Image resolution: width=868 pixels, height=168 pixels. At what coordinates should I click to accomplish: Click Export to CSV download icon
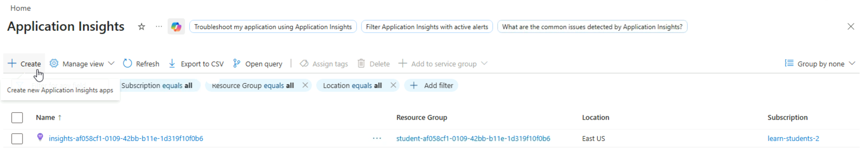172,63
